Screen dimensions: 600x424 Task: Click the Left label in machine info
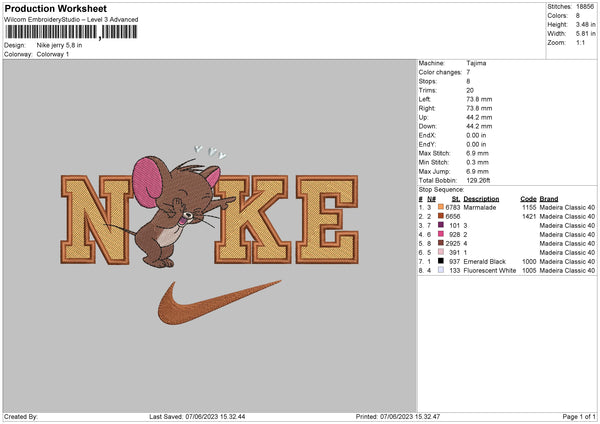tap(424, 99)
